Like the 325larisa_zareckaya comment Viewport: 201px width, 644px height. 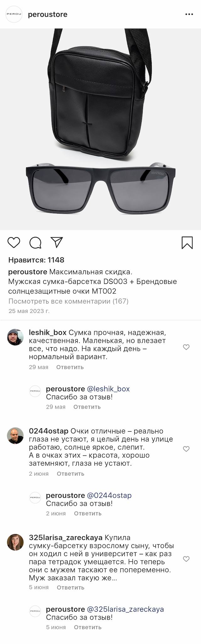186,559
